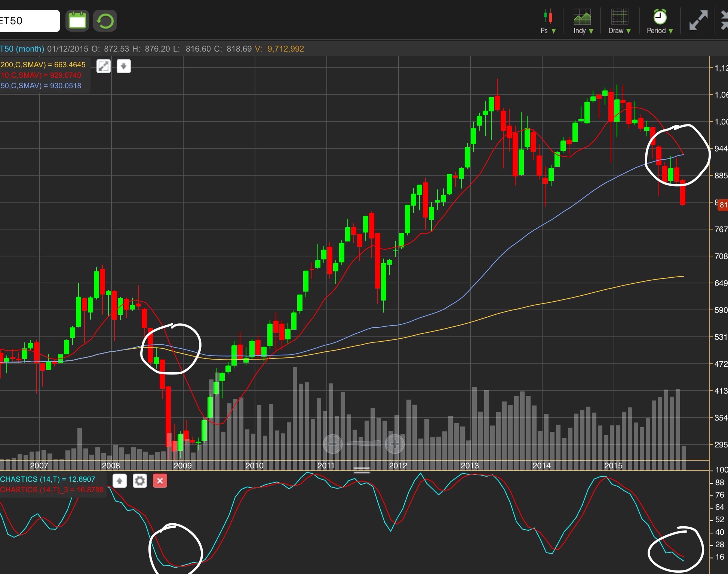
Task: Move stochastics panel up with arrow button
Action: click(x=120, y=481)
